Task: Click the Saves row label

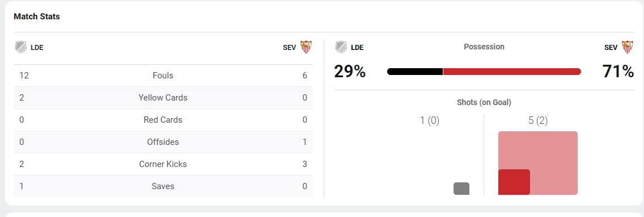Action: (x=163, y=186)
